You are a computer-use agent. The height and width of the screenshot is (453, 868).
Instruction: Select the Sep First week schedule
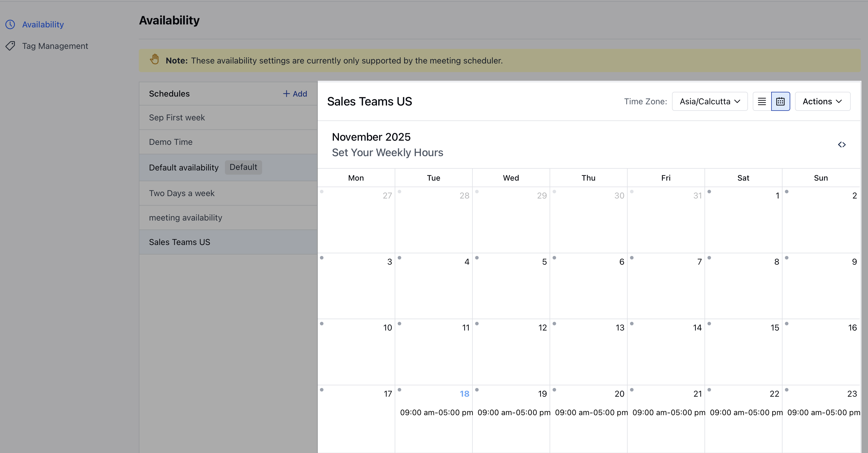pyautogui.click(x=177, y=118)
